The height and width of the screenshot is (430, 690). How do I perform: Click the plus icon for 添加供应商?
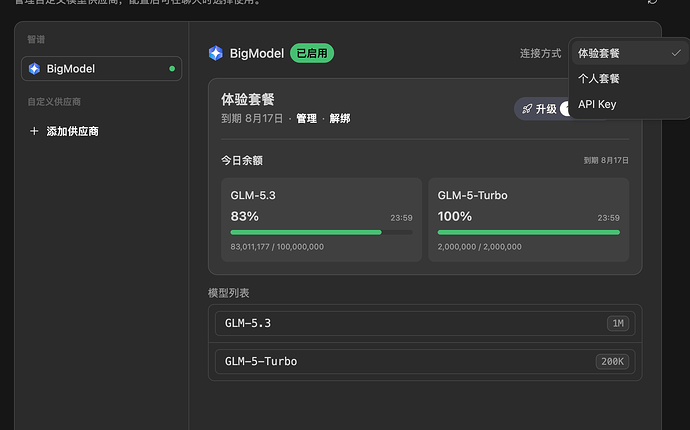(x=34, y=131)
